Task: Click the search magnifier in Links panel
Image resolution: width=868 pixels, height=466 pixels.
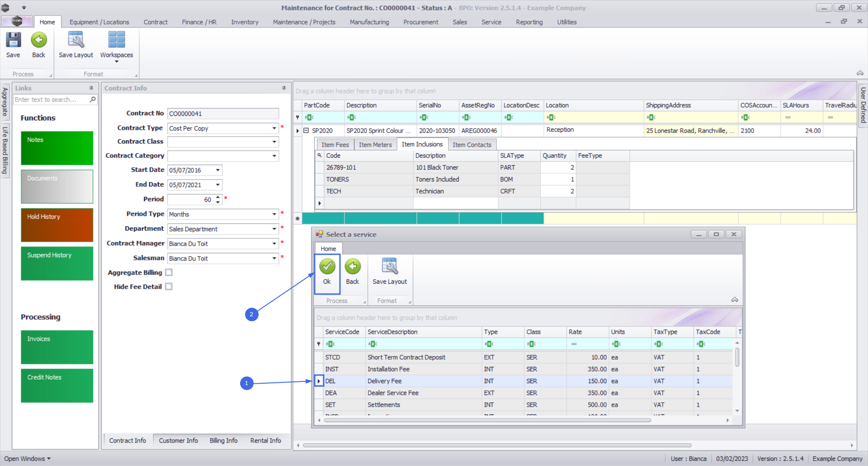Action: 93,100
